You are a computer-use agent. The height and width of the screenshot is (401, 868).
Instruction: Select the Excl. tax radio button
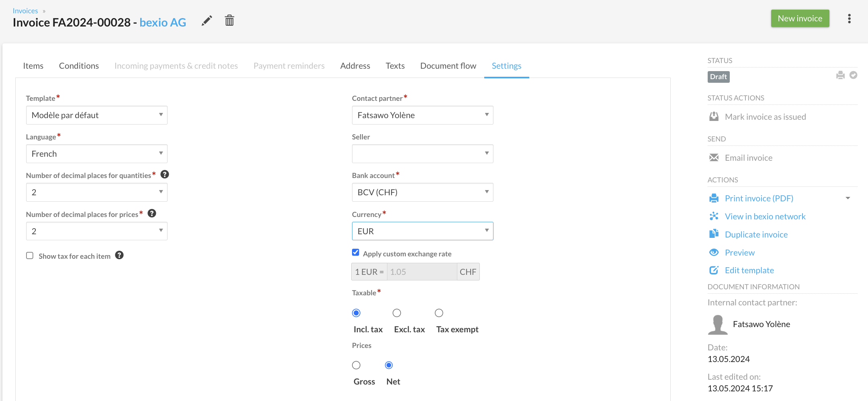pyautogui.click(x=397, y=313)
